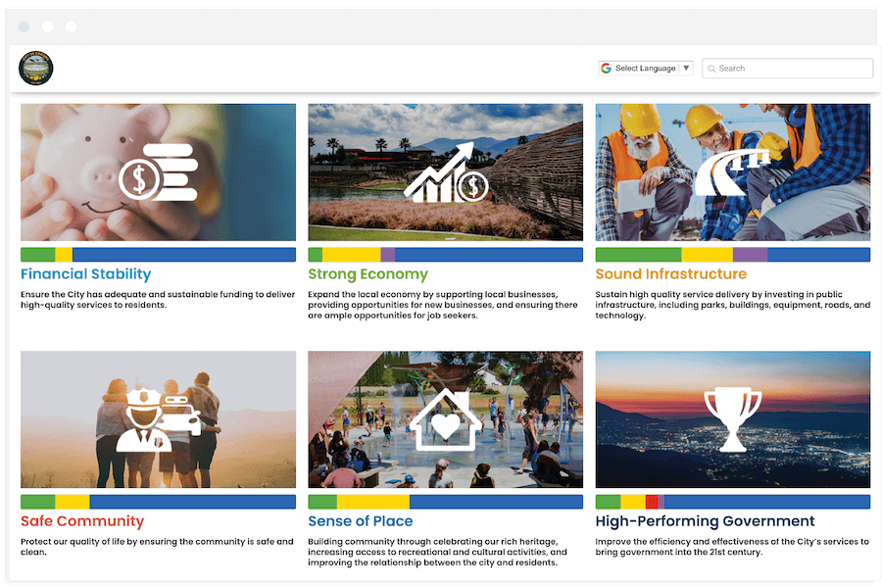This screenshot has height=588, width=882.
Task: Open the Financial Stability heading link
Action: tap(85, 274)
